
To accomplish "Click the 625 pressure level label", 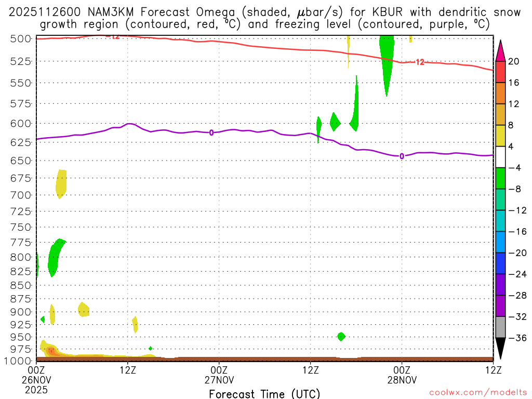I will pos(21,142).
